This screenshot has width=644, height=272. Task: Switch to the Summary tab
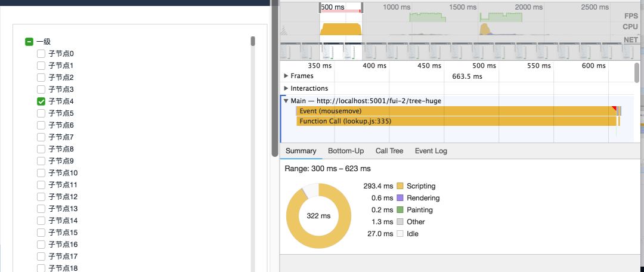[301, 151]
